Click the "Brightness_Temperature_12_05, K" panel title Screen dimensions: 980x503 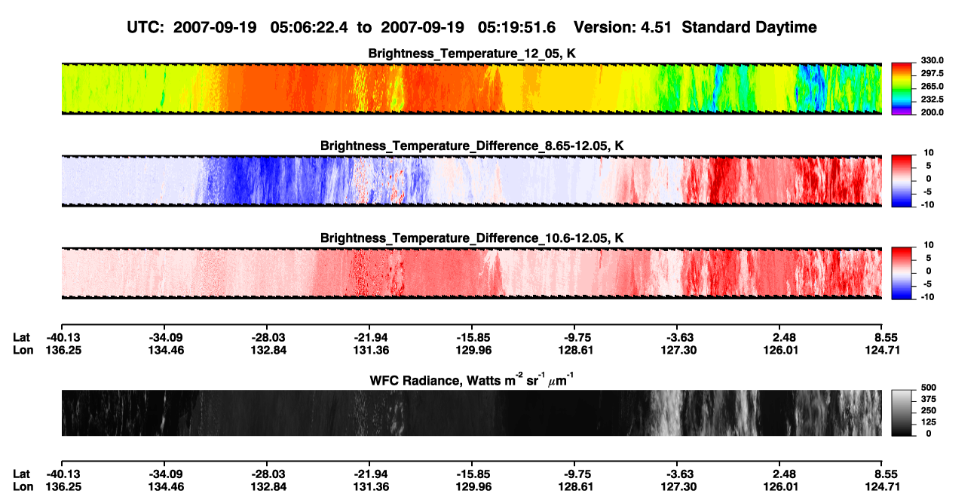472,54
